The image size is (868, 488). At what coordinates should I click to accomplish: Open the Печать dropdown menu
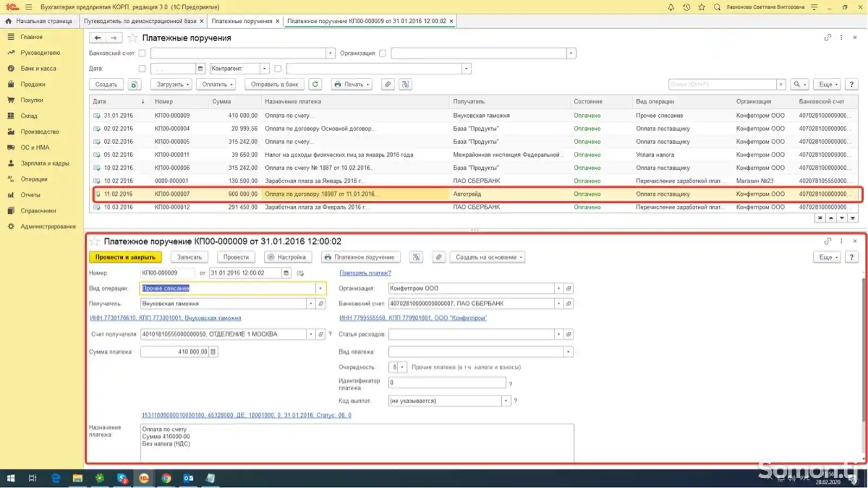coord(351,84)
